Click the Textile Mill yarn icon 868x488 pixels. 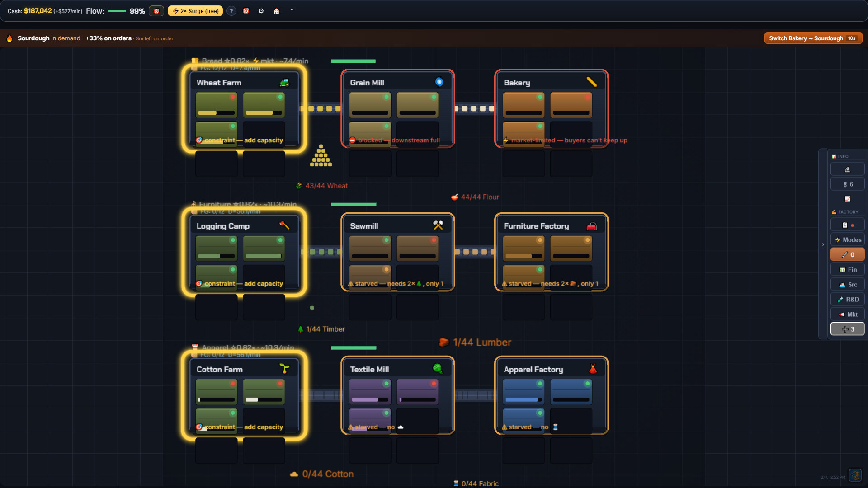click(x=438, y=369)
